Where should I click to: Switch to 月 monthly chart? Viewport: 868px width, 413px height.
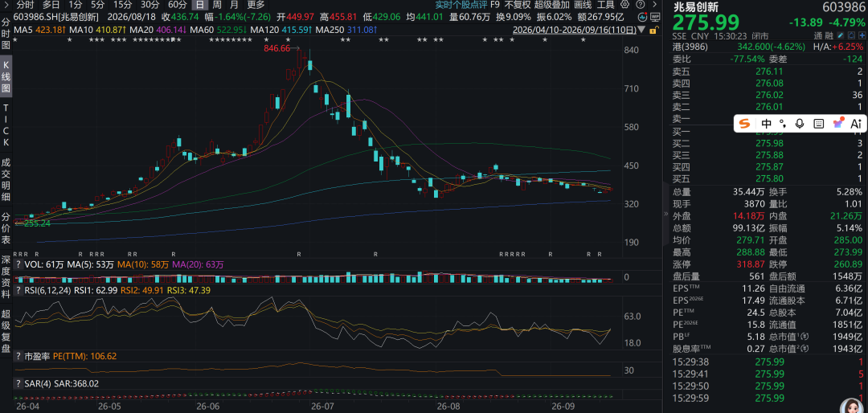click(x=235, y=5)
